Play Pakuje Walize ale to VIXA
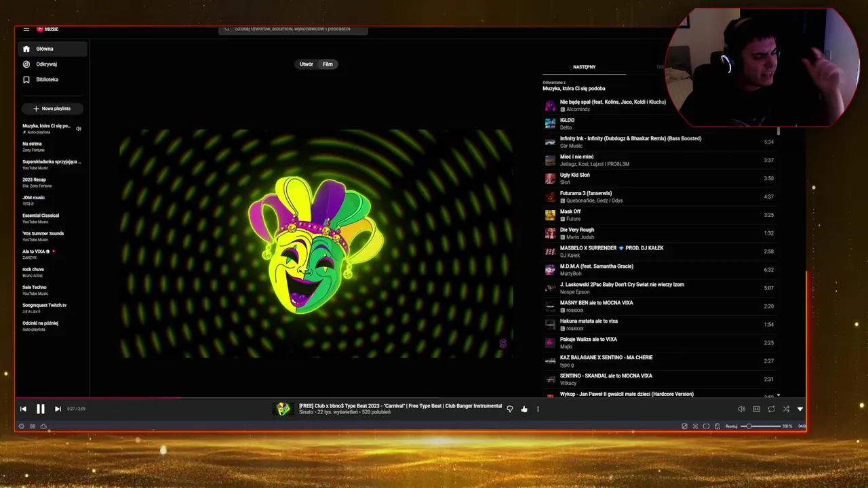 click(x=659, y=343)
